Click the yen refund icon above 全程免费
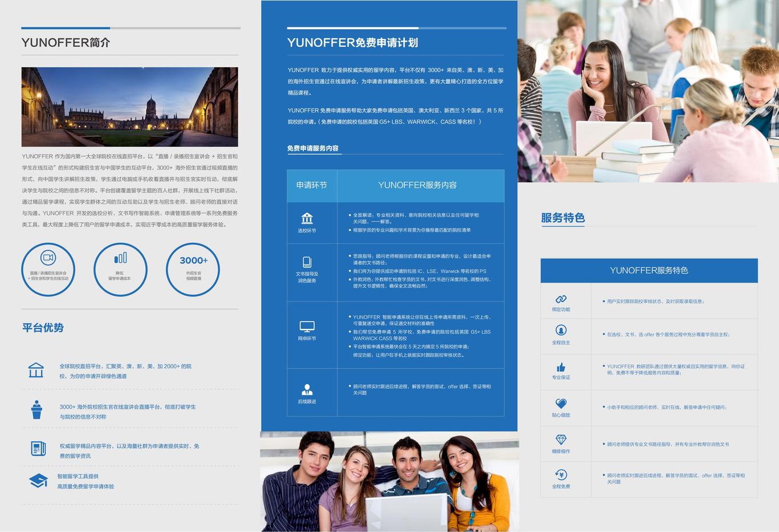This screenshot has height=532, width=779. [x=561, y=474]
